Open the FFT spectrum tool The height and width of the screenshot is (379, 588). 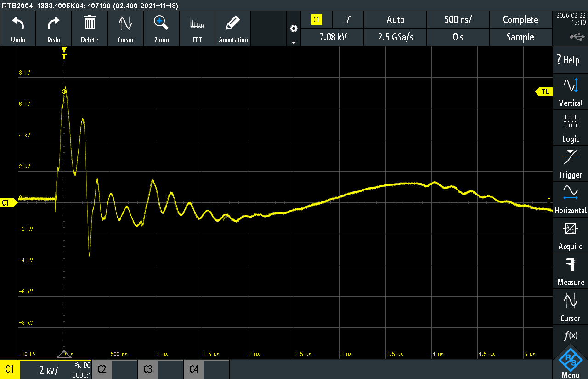coord(197,23)
